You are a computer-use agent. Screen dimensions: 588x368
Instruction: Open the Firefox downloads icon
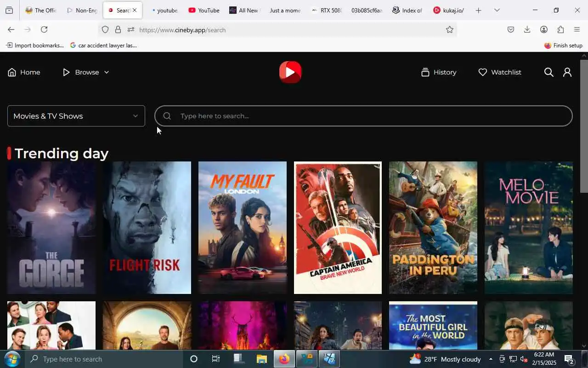[527, 29]
